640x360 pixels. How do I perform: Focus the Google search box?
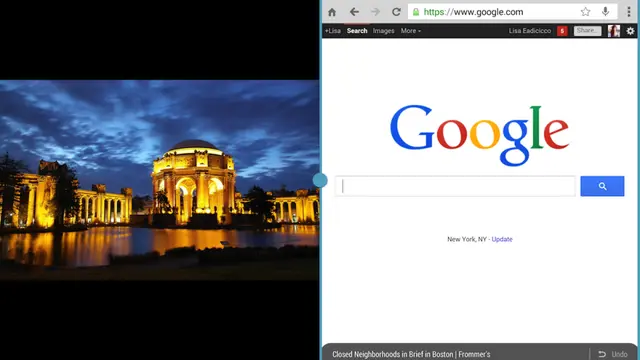tap(455, 186)
